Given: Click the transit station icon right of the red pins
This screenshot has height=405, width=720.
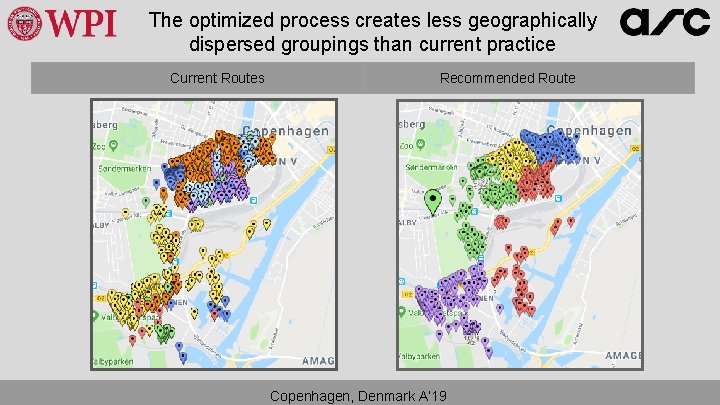Looking at the screenshot, I should (x=558, y=198).
